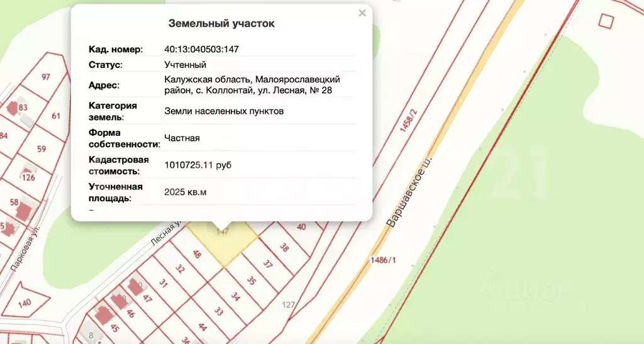The height and width of the screenshot is (344, 644).
Task: Close the Земельный участок popup
Action: pyautogui.click(x=362, y=13)
